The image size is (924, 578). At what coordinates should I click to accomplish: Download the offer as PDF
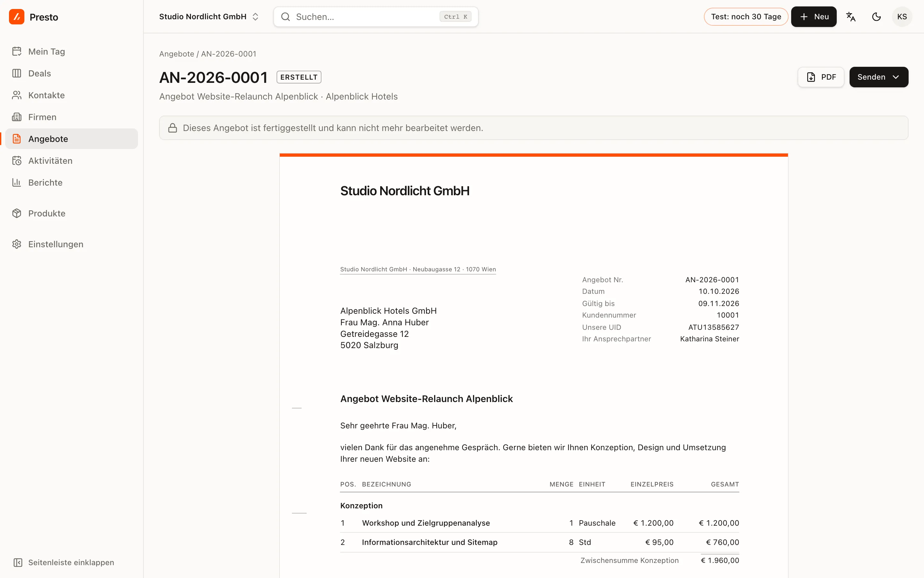click(x=821, y=77)
